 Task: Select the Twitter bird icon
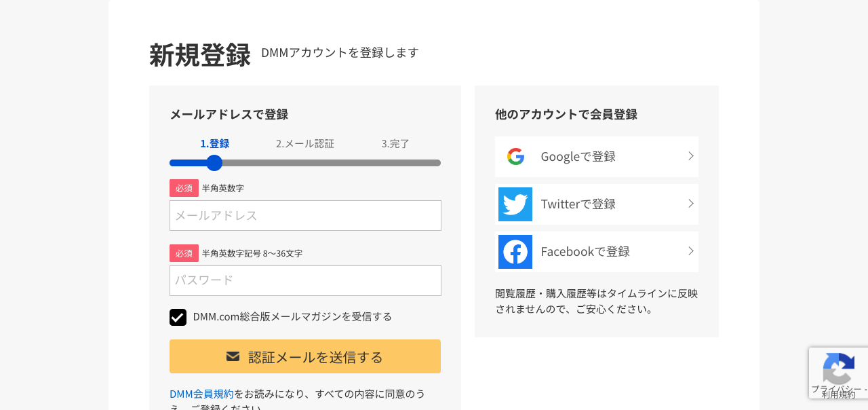click(x=515, y=204)
